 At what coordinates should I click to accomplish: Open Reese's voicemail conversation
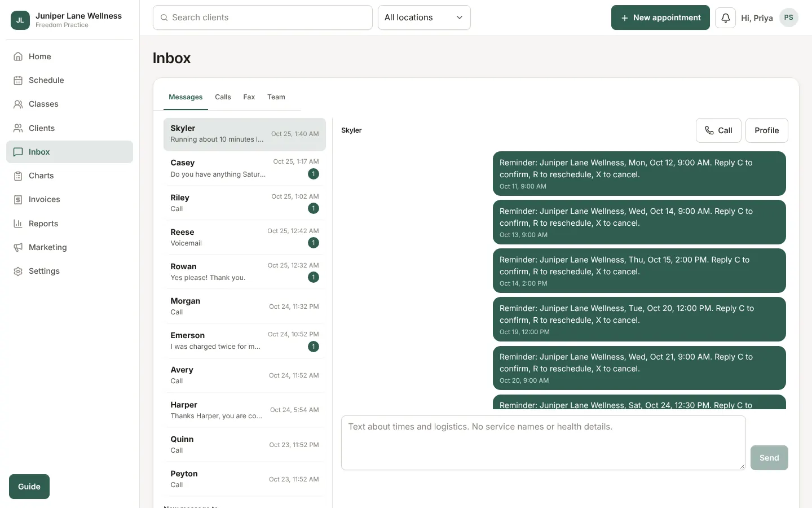245,237
